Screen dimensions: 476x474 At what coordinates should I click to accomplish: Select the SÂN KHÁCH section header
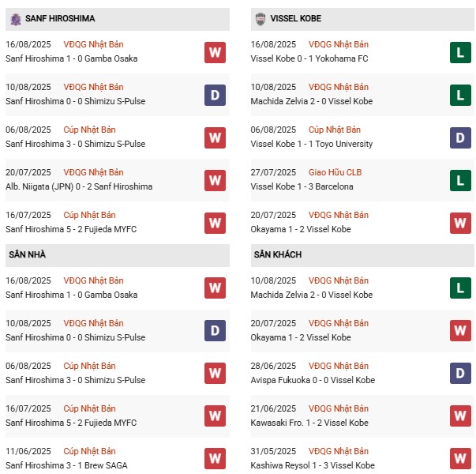click(277, 255)
